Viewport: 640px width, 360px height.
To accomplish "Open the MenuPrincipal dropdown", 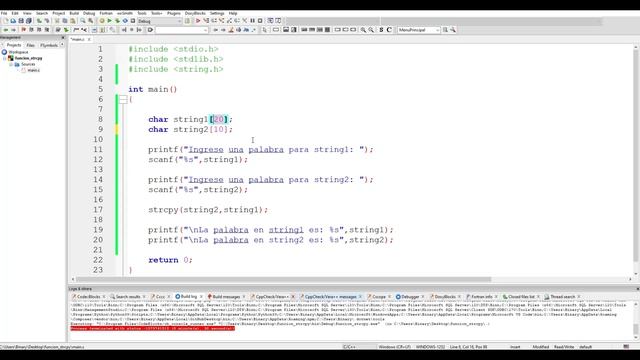I will [419, 30].
